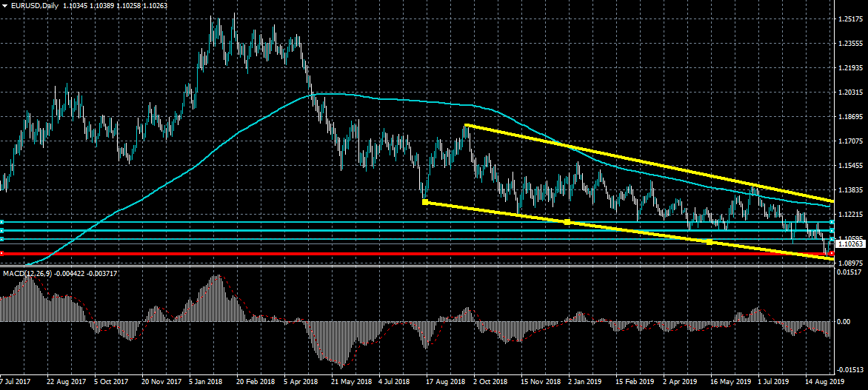Click the EURUSD,Daily chart title text
868x390 pixels.
pyautogui.click(x=34, y=6)
